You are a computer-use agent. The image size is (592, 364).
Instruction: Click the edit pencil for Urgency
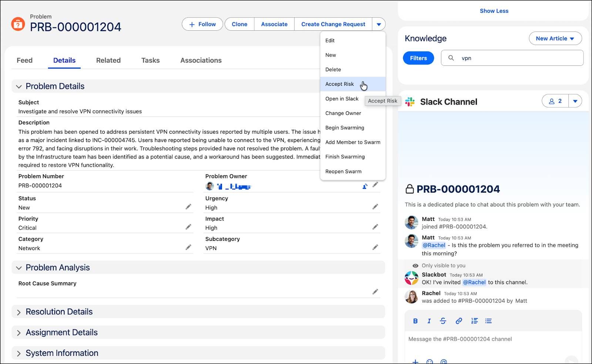click(x=375, y=207)
